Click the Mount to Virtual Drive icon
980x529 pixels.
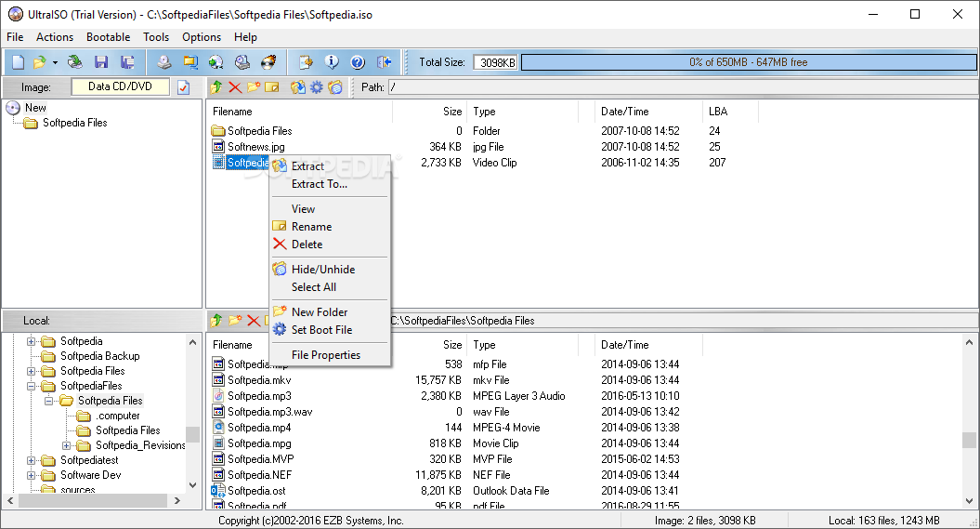click(x=242, y=62)
